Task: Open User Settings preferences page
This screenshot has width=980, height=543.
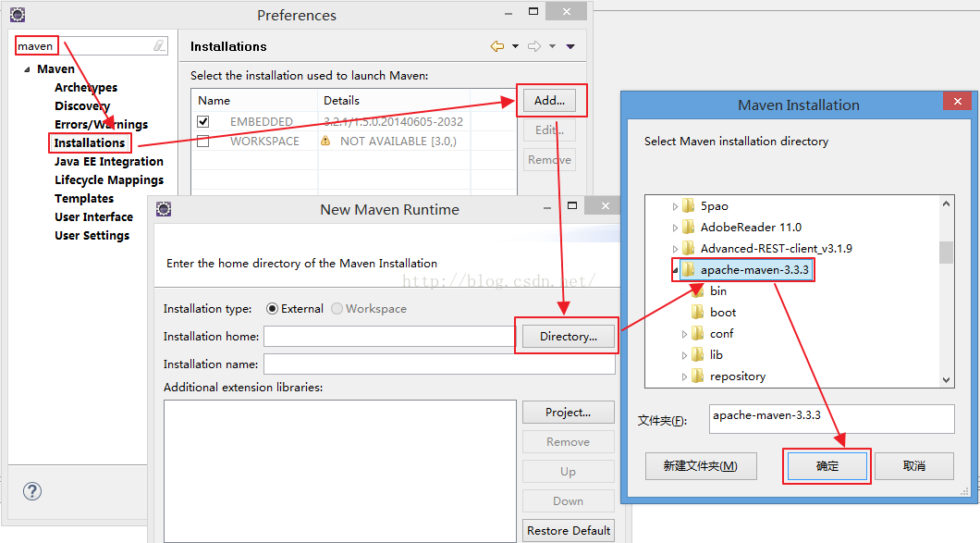Action: (92, 235)
